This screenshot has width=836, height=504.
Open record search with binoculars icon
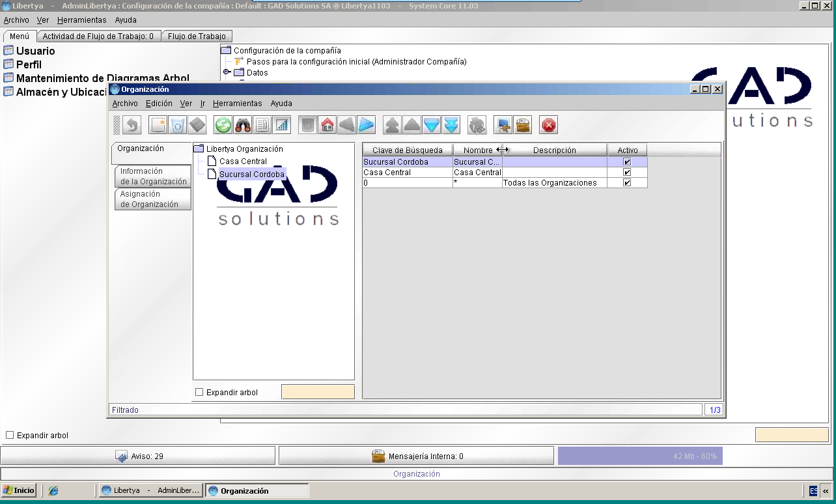pyautogui.click(x=243, y=125)
